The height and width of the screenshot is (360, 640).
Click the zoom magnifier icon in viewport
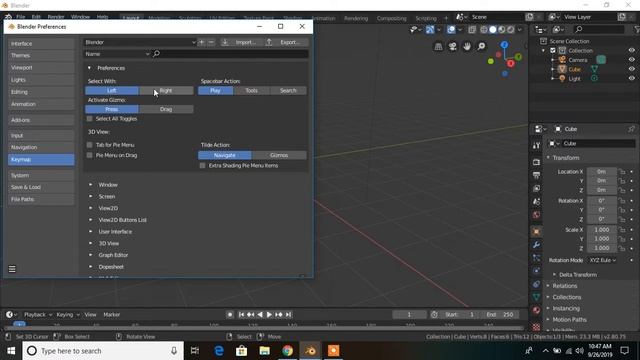pos(482,47)
